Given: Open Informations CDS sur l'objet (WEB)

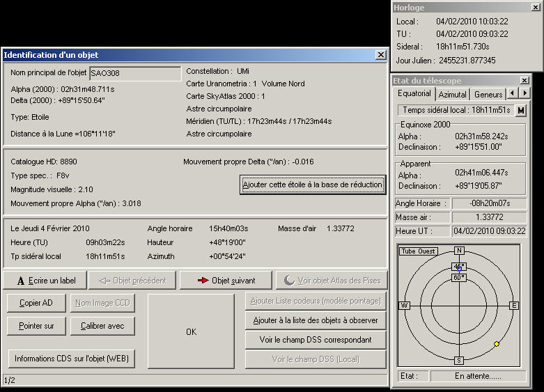Looking at the screenshot, I should [72, 359].
